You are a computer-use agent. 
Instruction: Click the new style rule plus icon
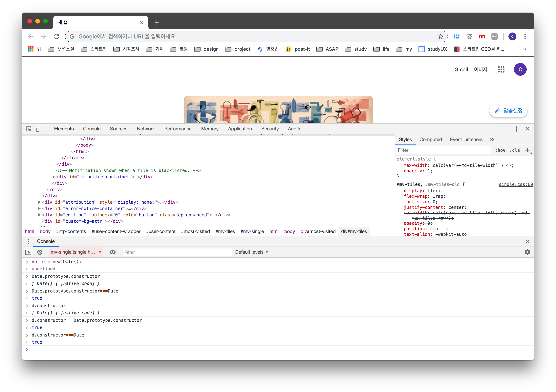pyautogui.click(x=527, y=150)
